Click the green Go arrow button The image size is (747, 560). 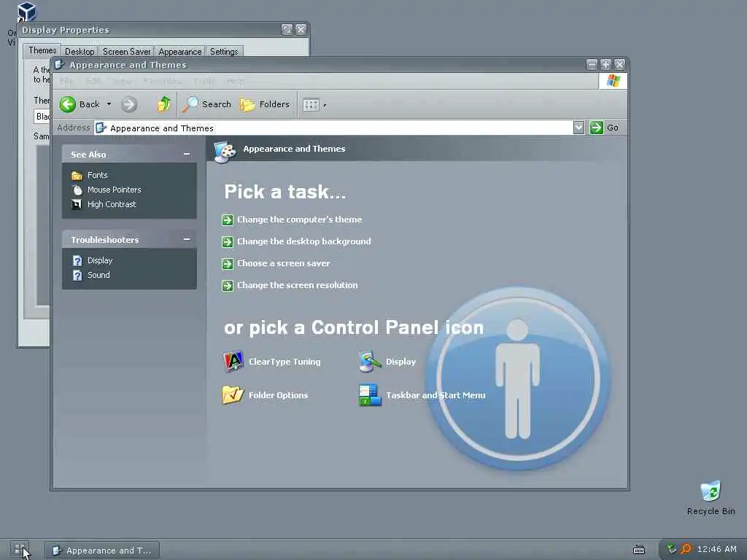pyautogui.click(x=597, y=128)
